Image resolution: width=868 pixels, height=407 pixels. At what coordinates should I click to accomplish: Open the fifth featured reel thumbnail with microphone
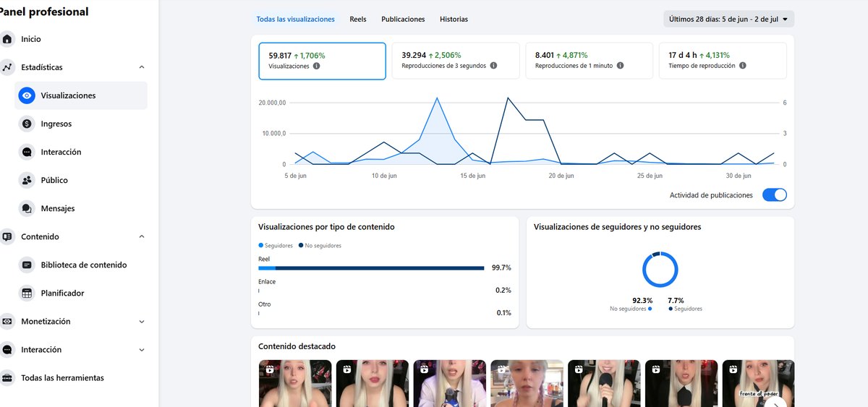click(x=604, y=383)
